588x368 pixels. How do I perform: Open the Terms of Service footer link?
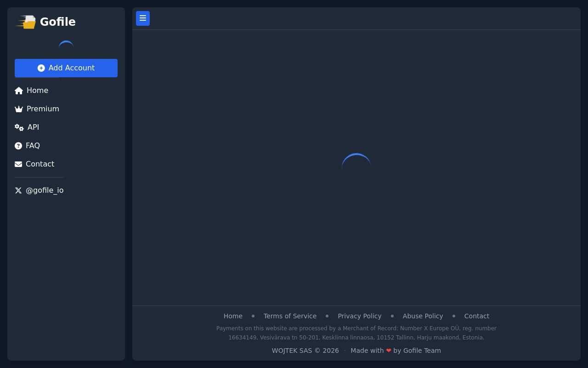tap(290, 316)
